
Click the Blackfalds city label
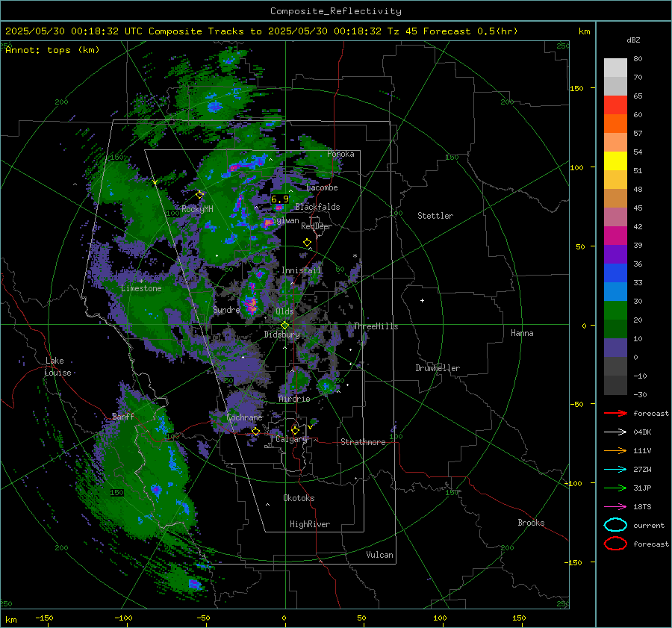point(317,207)
